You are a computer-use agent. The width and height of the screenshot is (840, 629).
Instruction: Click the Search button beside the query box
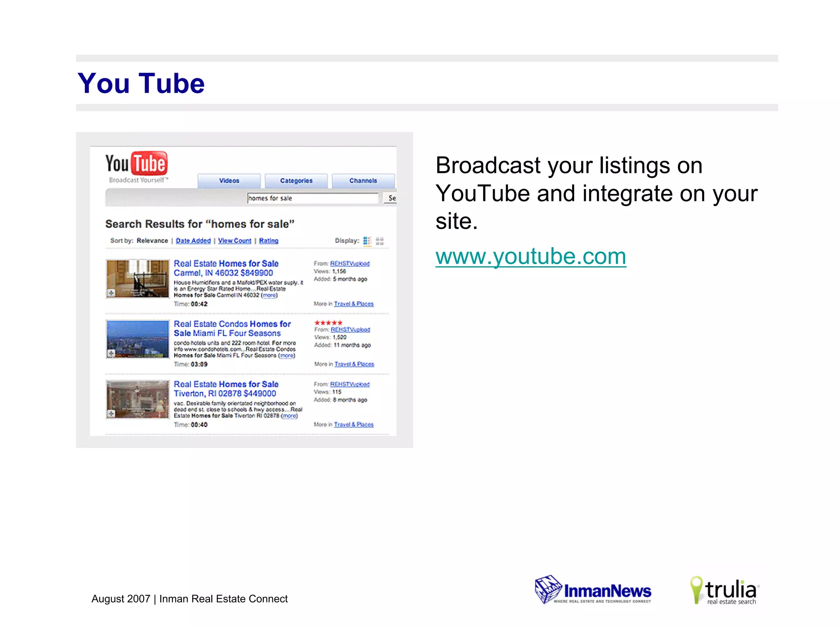pos(390,198)
